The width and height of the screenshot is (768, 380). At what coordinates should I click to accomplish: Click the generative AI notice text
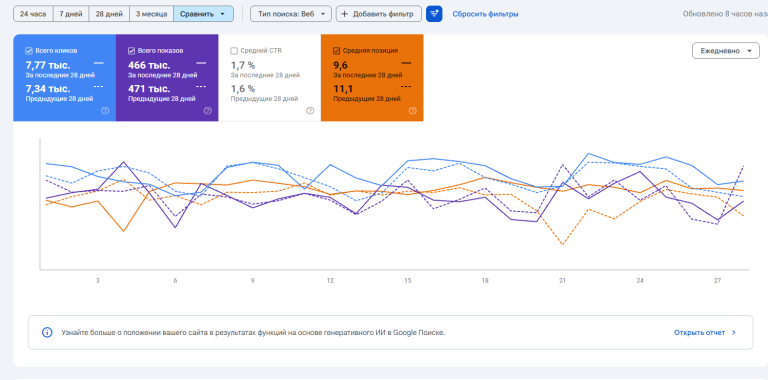click(x=253, y=332)
